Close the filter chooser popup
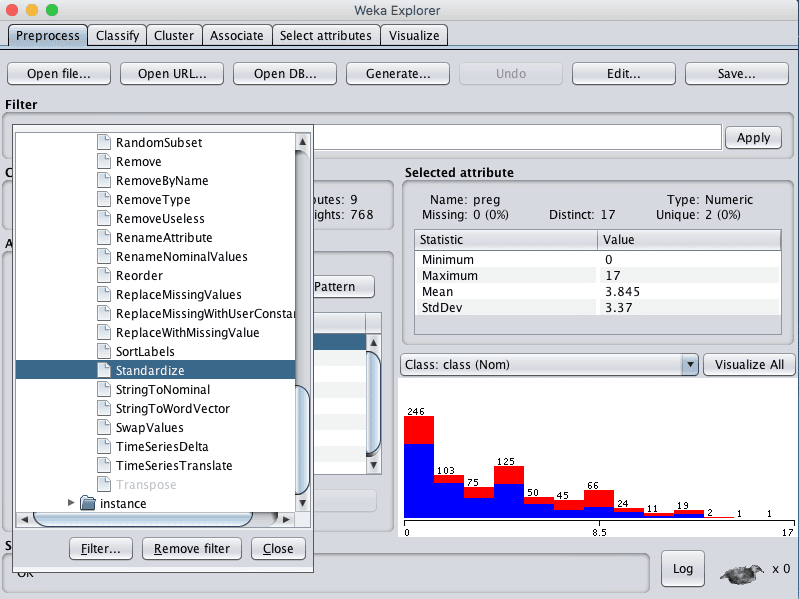This screenshot has width=799, height=599. point(278,549)
